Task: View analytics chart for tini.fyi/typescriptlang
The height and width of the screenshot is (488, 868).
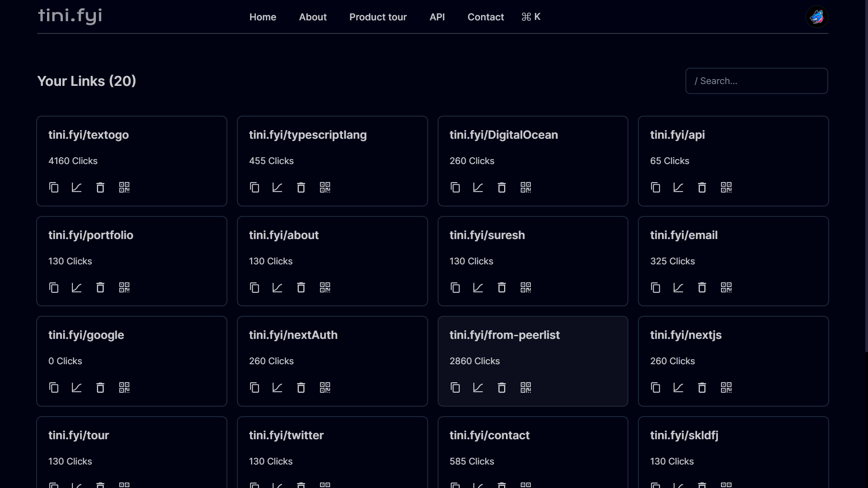Action: pyautogui.click(x=277, y=188)
